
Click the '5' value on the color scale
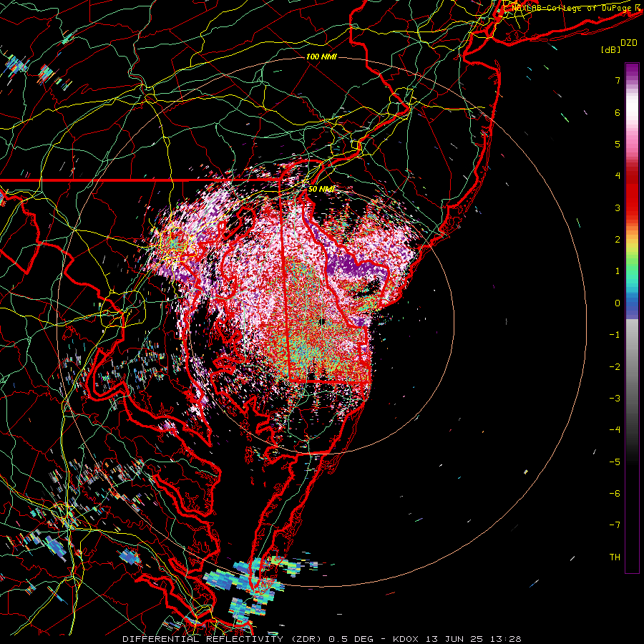(x=618, y=144)
